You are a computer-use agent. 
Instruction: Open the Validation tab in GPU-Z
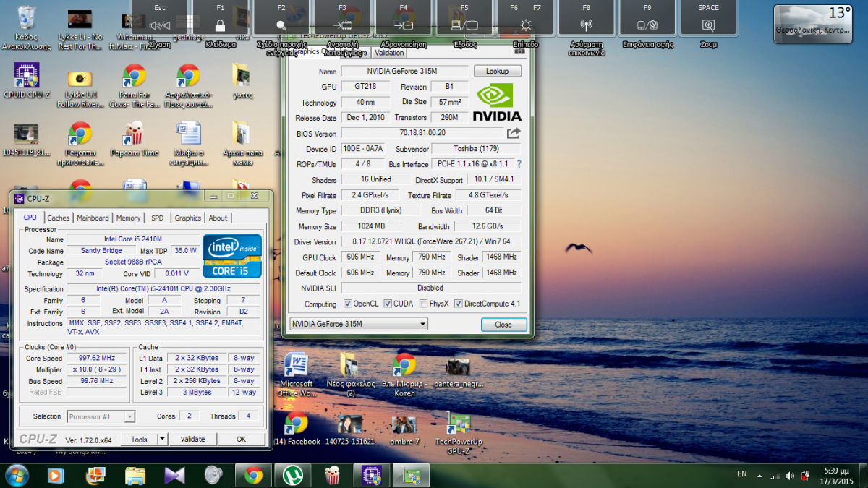tap(389, 53)
